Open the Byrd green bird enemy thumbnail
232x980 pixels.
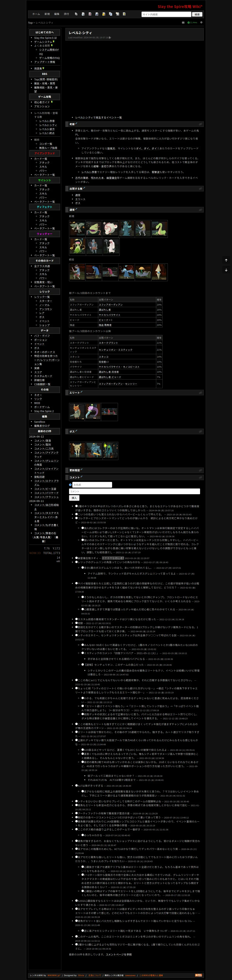[x=77, y=229]
